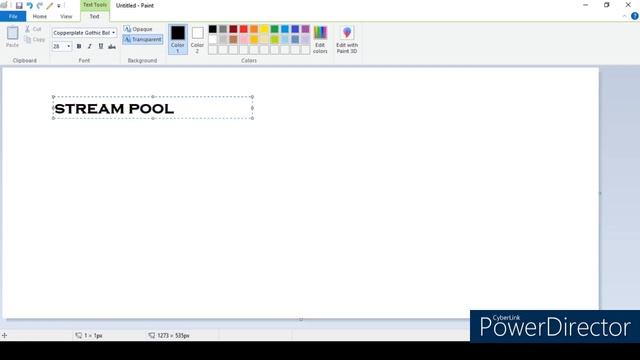Toggle Strikethrough formatting
640x360 pixels.
tap(112, 47)
